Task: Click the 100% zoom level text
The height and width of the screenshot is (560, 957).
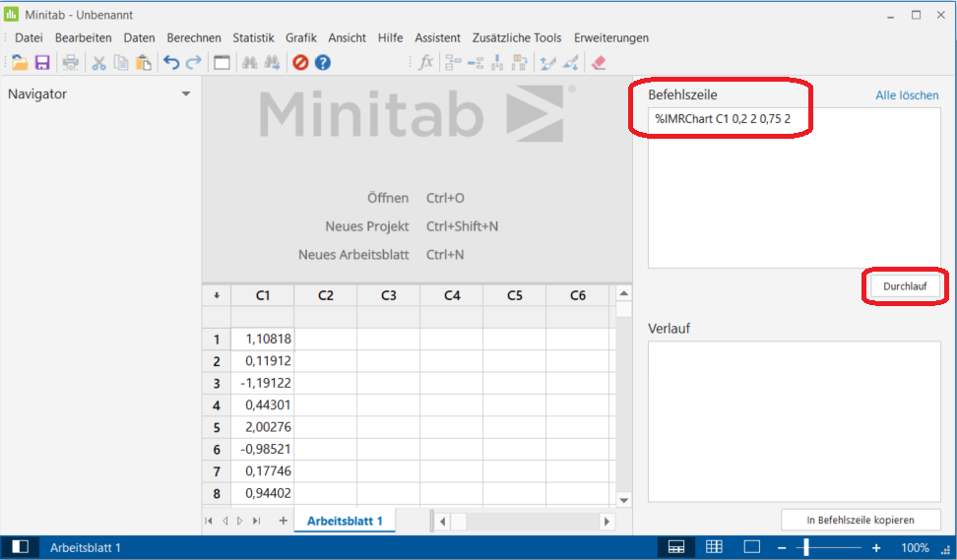Action: 915,548
